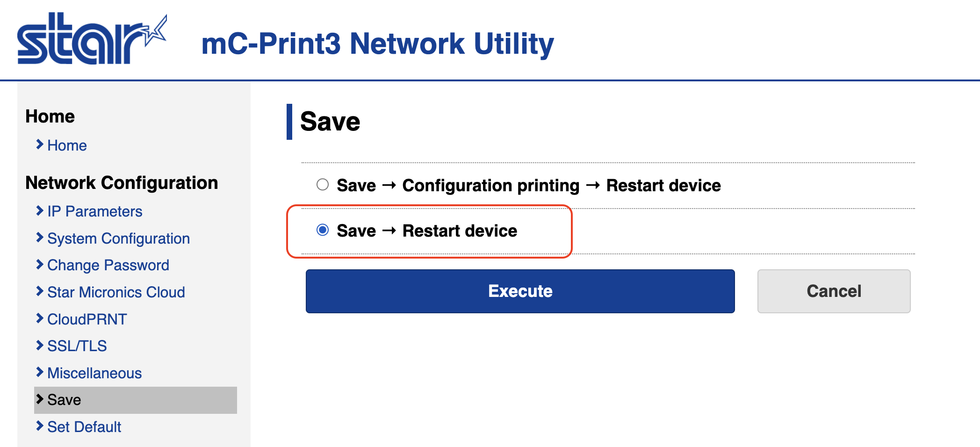The height and width of the screenshot is (447, 980).
Task: Click chevron arrow beside Home link
Action: (x=40, y=145)
